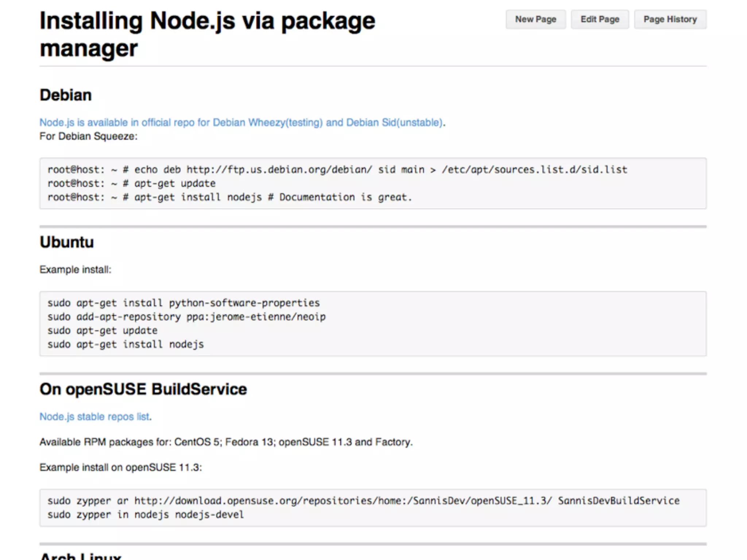The height and width of the screenshot is (560, 747).
Task: Click the echo deb sid.list command line
Action: coord(337,170)
